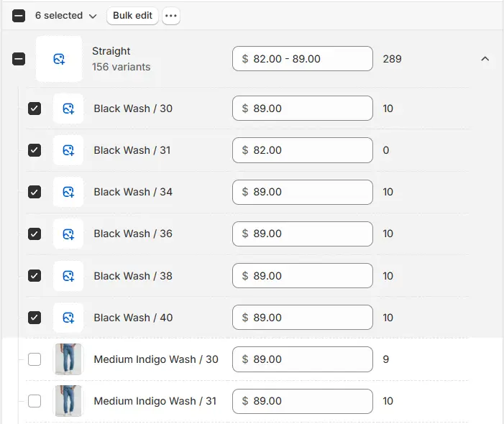Click inventory 10 for Black Wash / 40

(x=388, y=318)
